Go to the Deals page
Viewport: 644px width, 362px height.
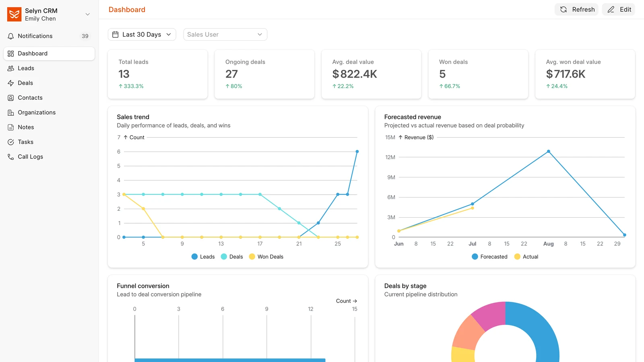49,83
